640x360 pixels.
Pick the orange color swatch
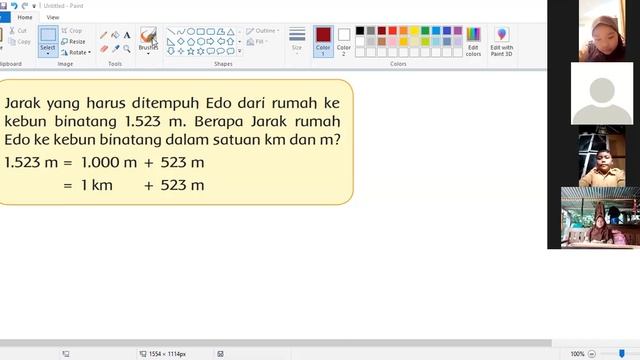(403, 31)
